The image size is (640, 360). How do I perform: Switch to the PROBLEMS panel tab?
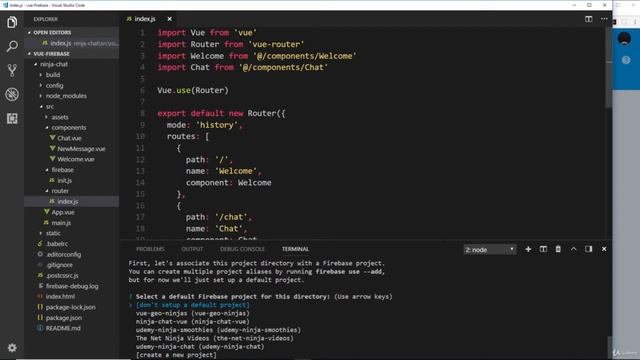(150, 249)
